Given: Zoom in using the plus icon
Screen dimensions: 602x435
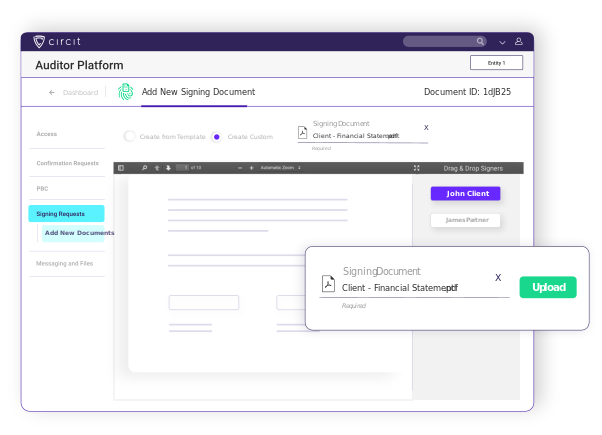Looking at the screenshot, I should (250, 168).
